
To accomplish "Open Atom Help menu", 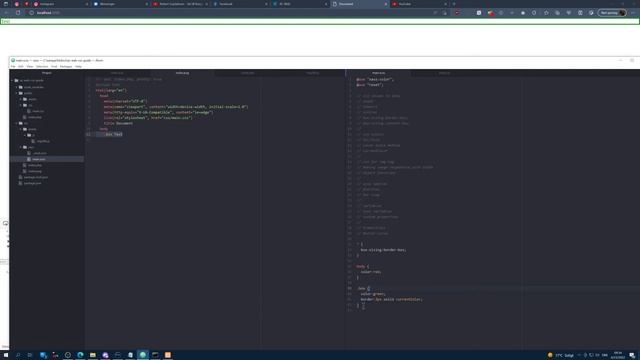I will (x=78, y=66).
